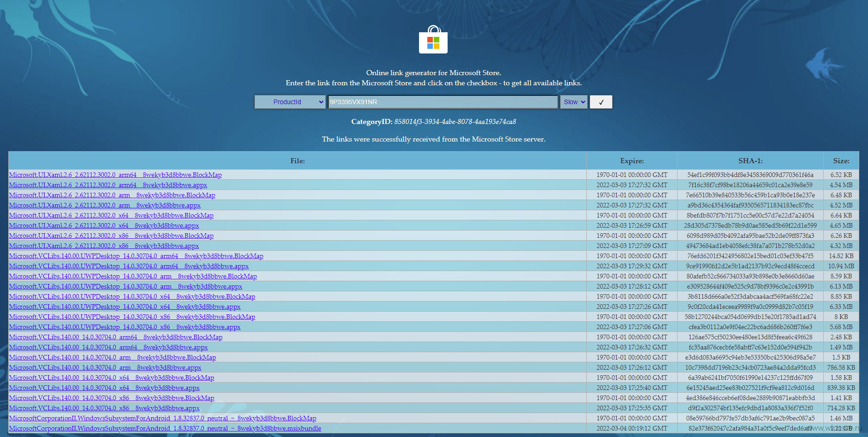Screen dimensions: 868x437
Task: Select VCLibs UWPDesktop x86 appx link
Action: coord(124,327)
